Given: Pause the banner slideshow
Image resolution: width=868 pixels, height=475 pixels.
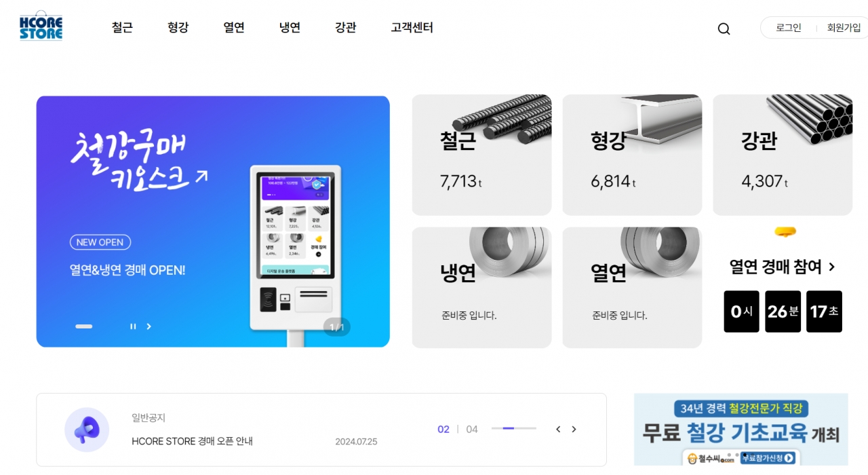Looking at the screenshot, I should pyautogui.click(x=133, y=326).
